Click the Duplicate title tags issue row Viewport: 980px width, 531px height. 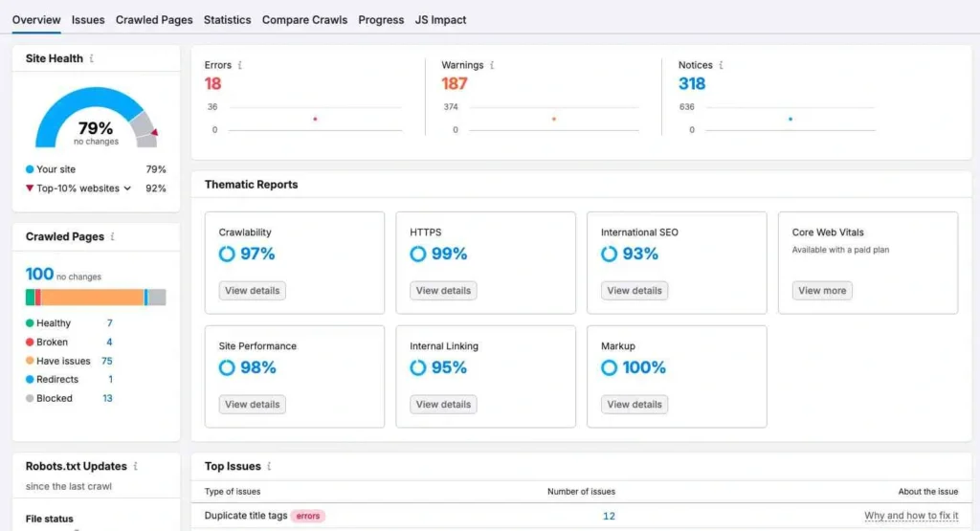[581, 516]
